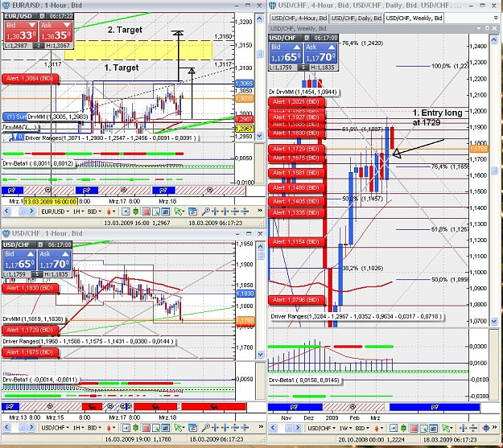Click USD/CHF Bid 1,1765 button in weekly chart

[x=286, y=54]
